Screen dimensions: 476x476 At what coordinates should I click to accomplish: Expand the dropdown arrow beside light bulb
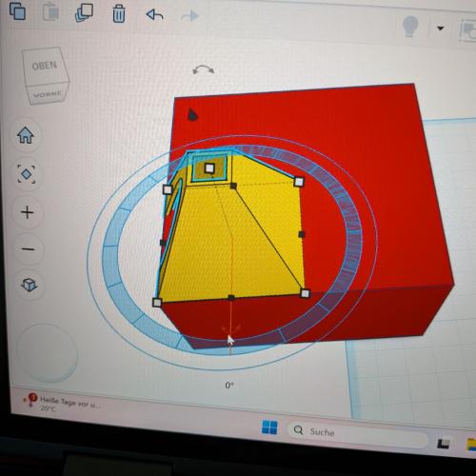click(440, 29)
